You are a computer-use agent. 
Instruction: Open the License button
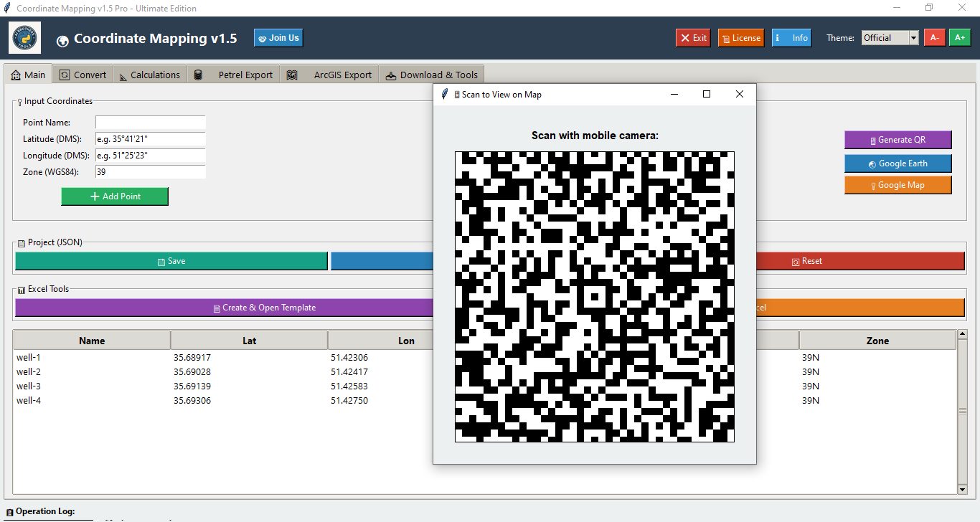(741, 38)
